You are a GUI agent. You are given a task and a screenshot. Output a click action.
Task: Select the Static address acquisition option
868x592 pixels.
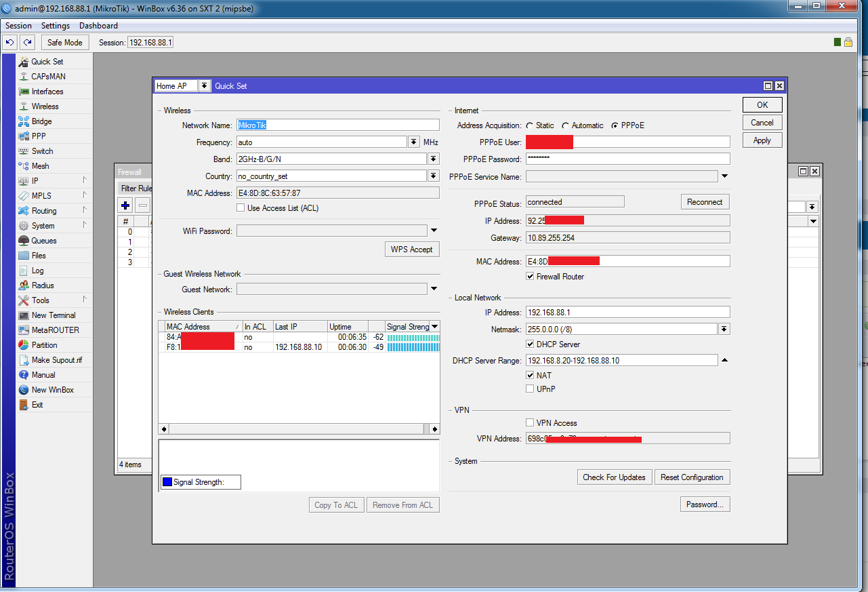(x=529, y=125)
